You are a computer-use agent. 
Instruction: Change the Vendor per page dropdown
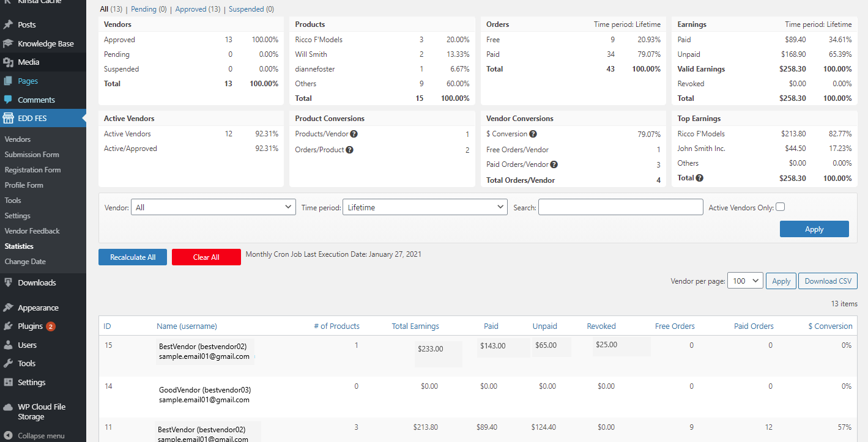point(745,281)
